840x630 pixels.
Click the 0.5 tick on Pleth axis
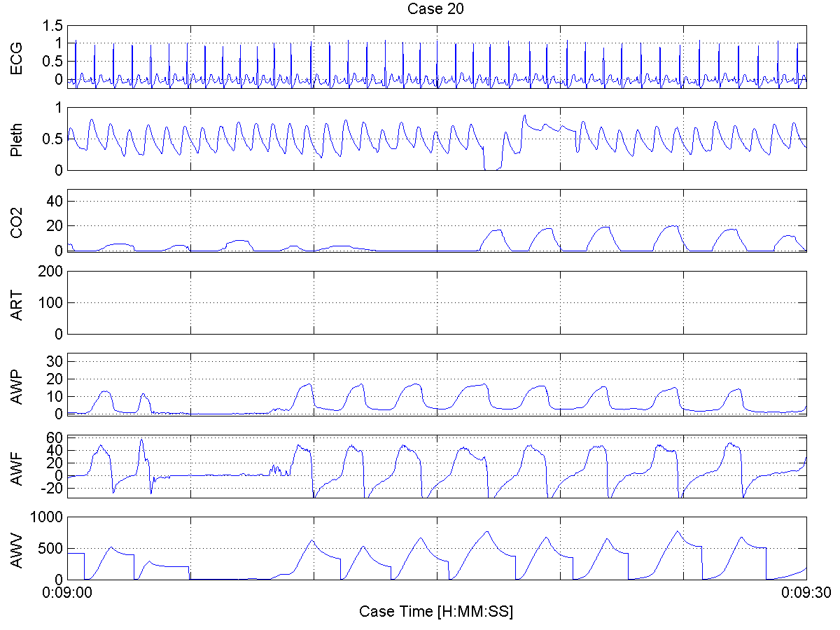(54, 139)
